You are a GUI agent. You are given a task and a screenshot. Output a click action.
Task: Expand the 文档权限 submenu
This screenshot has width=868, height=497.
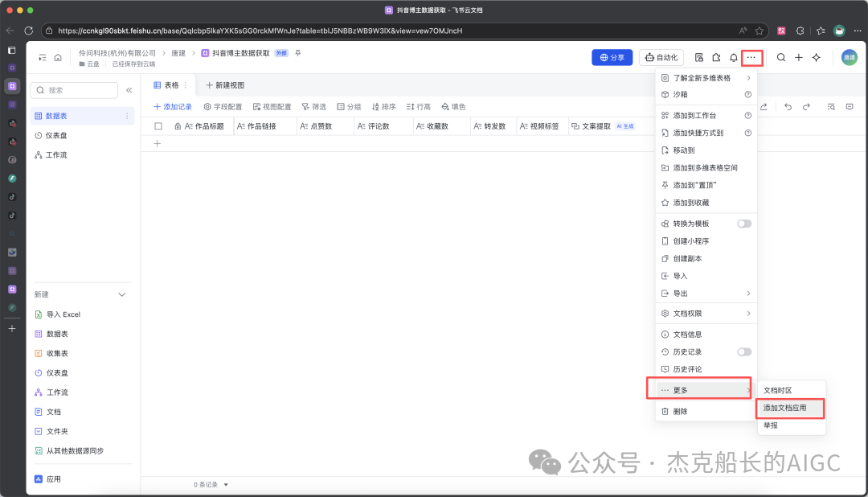pyautogui.click(x=706, y=314)
